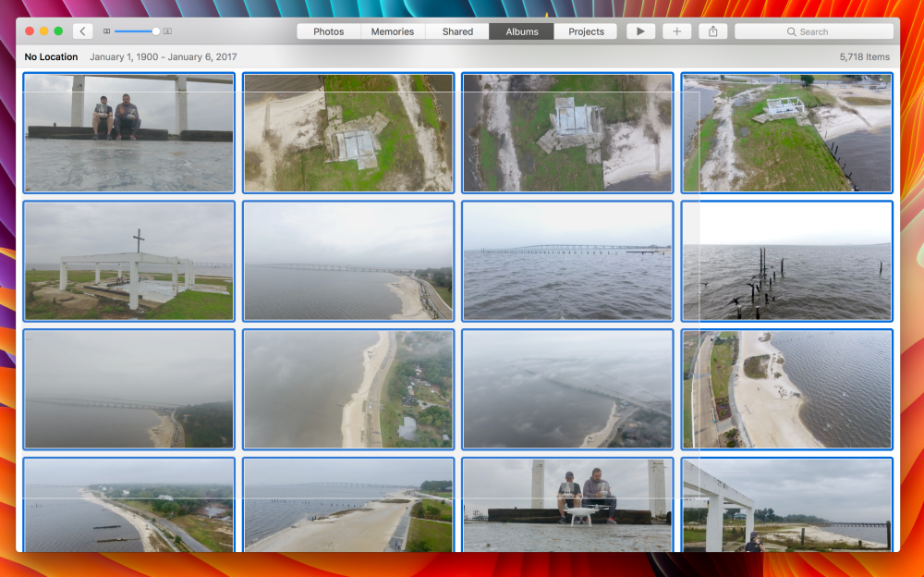Image resolution: width=924 pixels, height=577 pixels.
Task: Go to the Projects tab
Action: click(586, 31)
